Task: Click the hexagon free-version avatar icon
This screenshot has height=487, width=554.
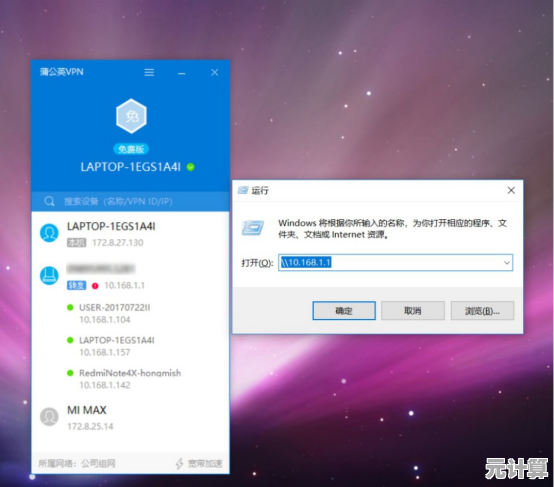Action: pos(131,116)
